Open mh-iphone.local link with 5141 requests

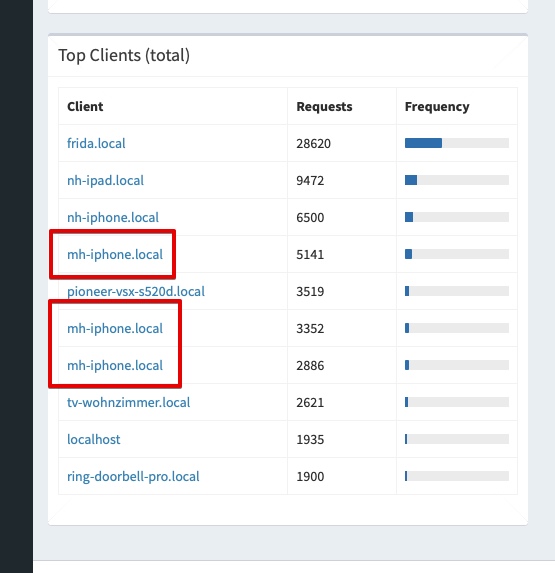(115, 254)
